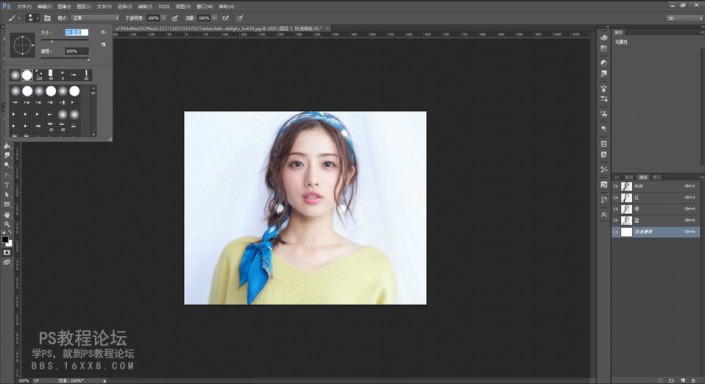The image size is (705, 384).
Task: Switch to the Channels (通道) tab
Action: tap(643, 177)
